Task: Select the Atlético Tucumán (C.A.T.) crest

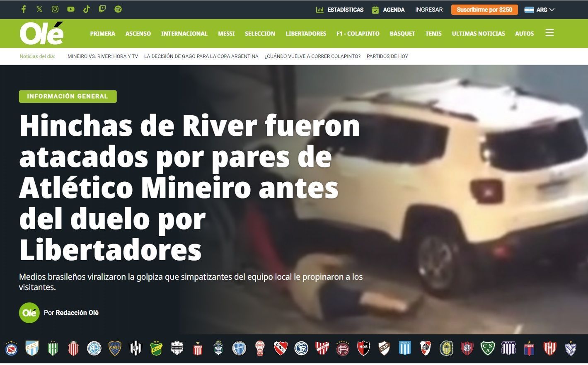Action: [x=32, y=348]
